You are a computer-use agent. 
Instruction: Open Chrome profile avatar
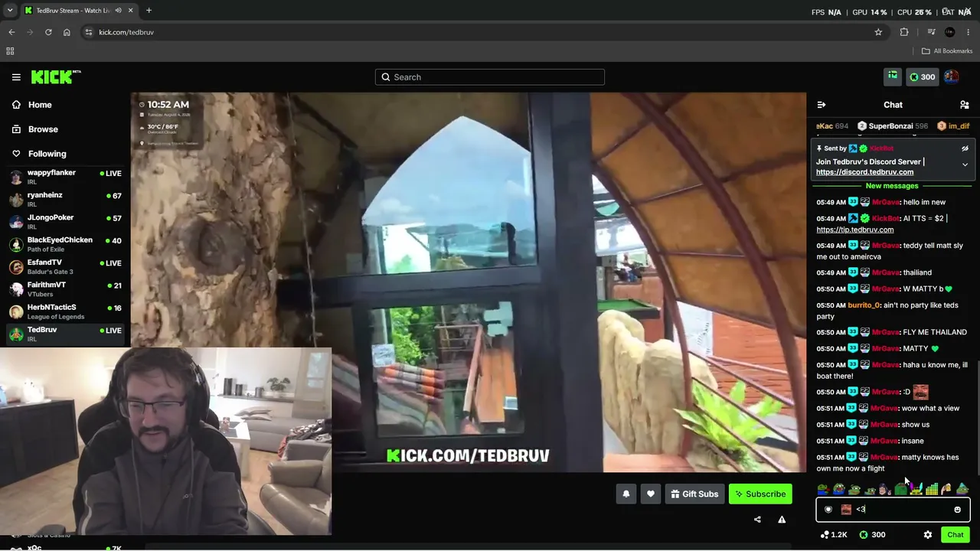tap(950, 32)
